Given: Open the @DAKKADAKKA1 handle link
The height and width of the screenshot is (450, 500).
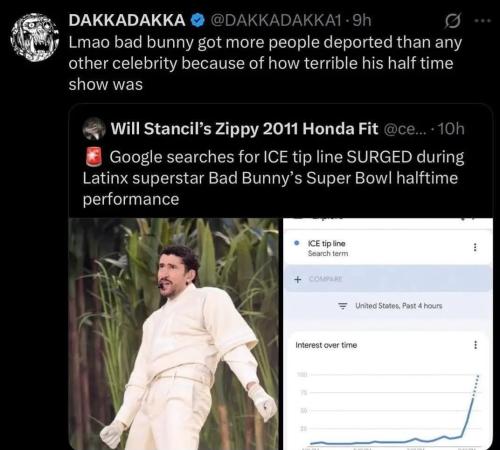Looking at the screenshot, I should (276, 20).
